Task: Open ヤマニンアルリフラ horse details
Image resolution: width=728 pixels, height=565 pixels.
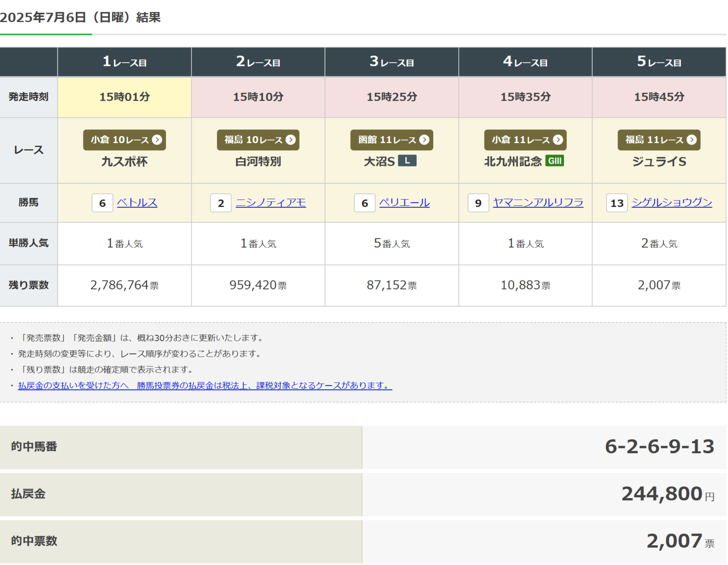Action: tap(538, 202)
